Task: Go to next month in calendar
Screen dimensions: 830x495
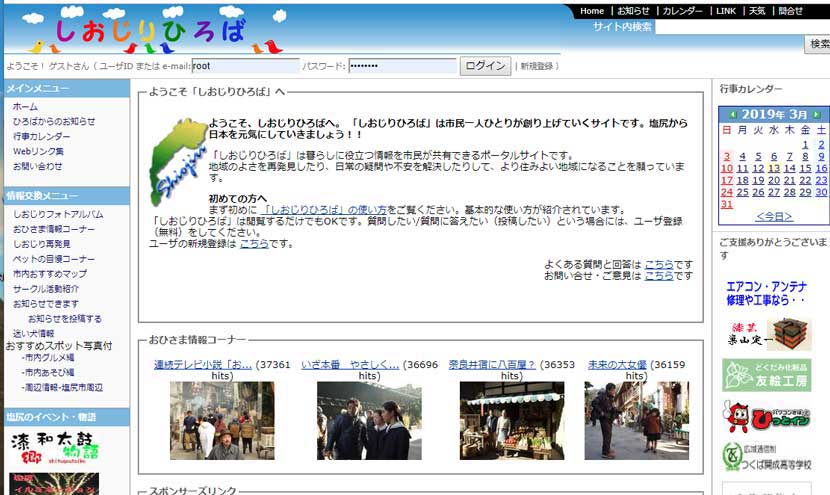Action: (817, 114)
